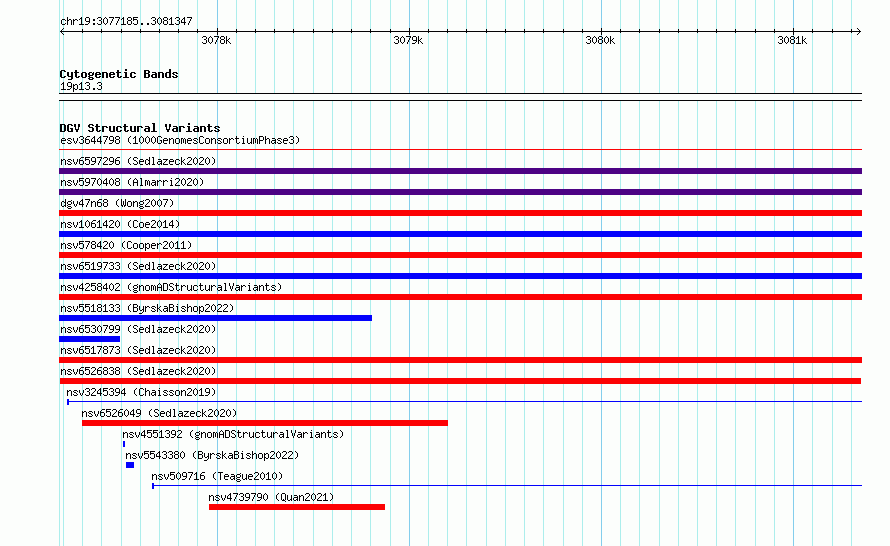Click the blue nsv5518133 variant bar
This screenshot has height=546, width=890.
(x=215, y=318)
